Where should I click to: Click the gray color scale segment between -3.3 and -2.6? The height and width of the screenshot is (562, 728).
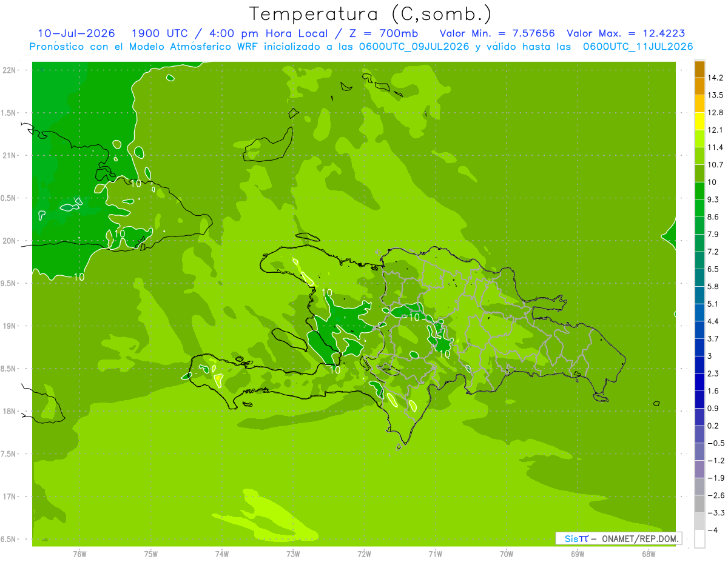699,504
